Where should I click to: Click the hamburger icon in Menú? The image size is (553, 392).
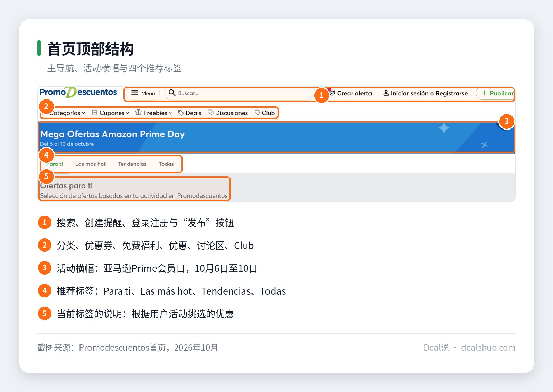pos(135,93)
